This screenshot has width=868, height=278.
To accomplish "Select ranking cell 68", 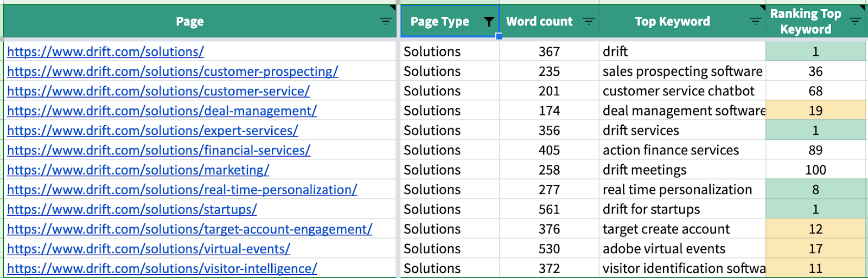I will pos(816,91).
